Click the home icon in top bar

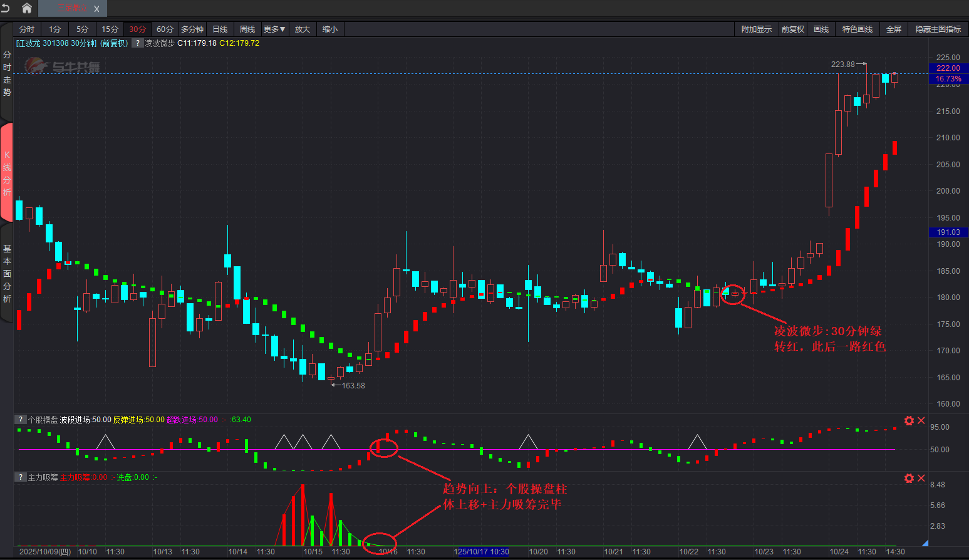point(26,8)
